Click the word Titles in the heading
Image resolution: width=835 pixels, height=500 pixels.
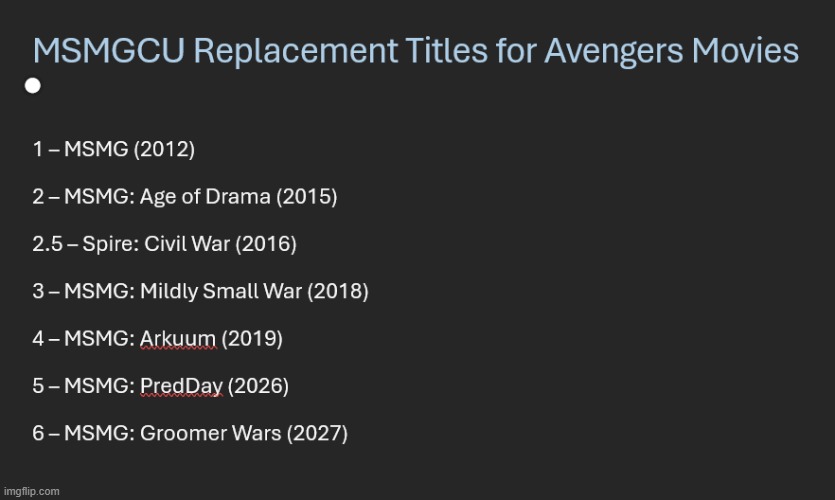(x=446, y=51)
